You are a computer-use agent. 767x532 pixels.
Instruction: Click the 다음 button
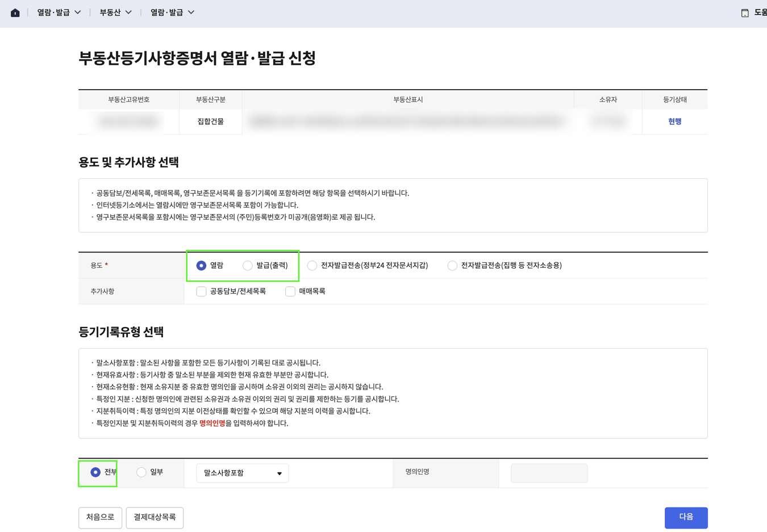coord(686,517)
